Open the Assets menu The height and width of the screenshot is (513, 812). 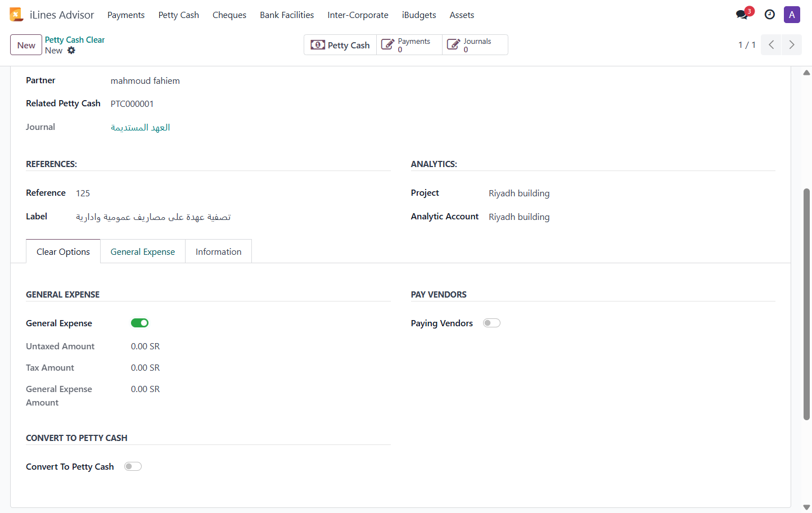tap(462, 15)
